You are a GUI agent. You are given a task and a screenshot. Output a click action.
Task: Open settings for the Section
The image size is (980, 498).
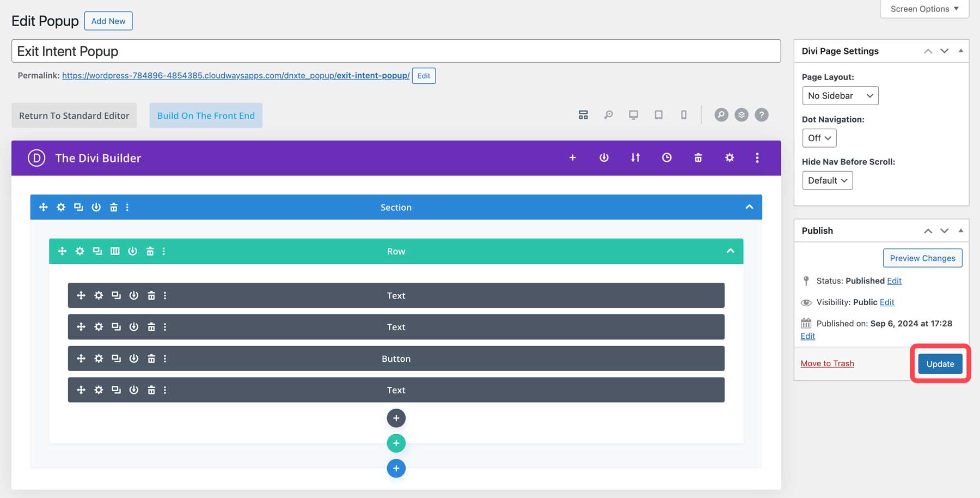pos(61,207)
